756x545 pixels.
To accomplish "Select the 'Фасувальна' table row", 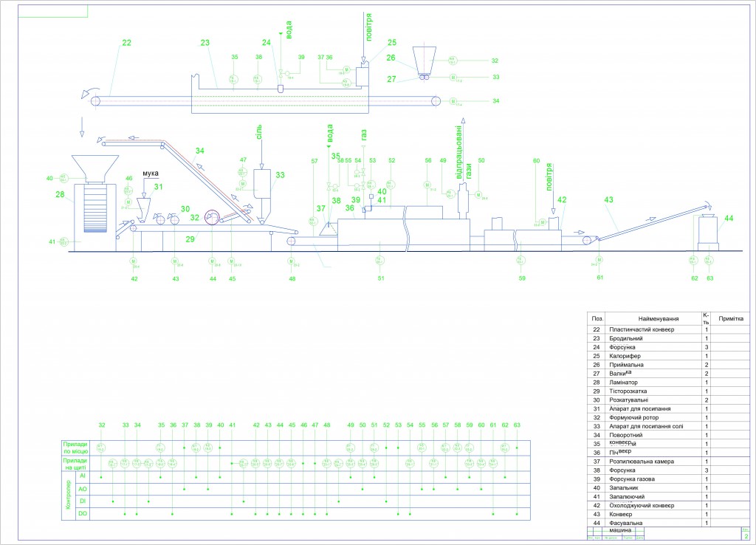I will (x=667, y=523).
